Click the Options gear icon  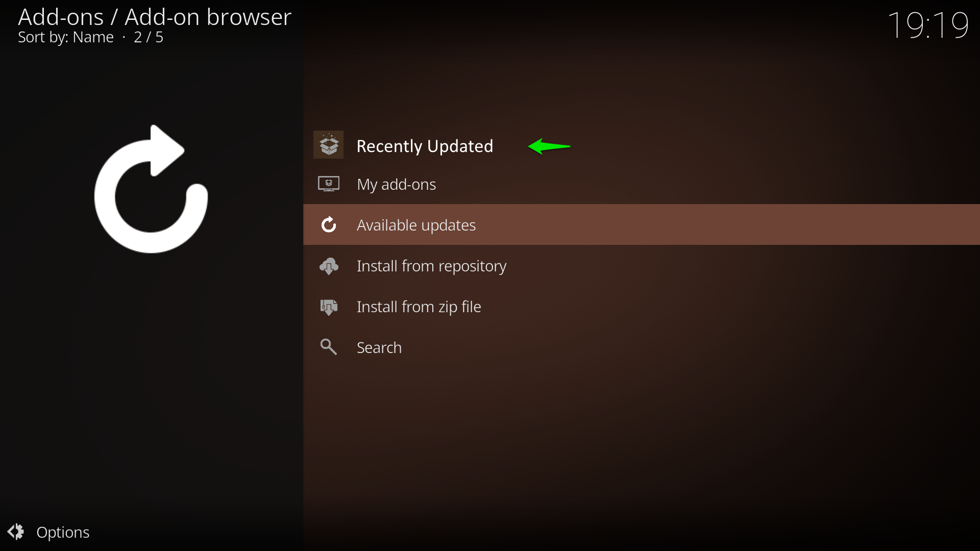16,532
